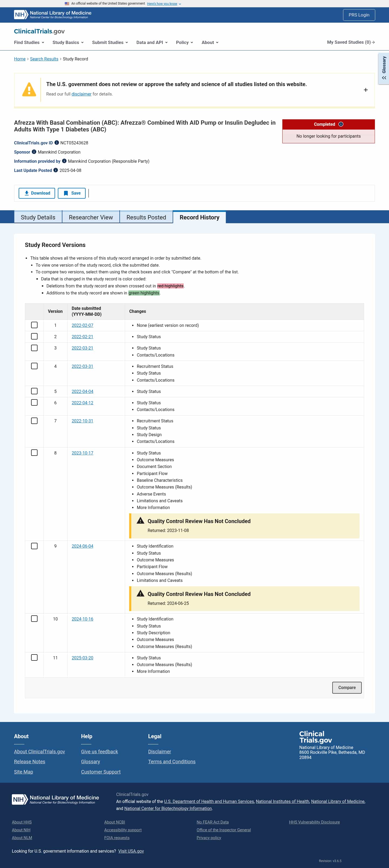Open My Saved Studies
The height and width of the screenshot is (868, 389).
(351, 42)
